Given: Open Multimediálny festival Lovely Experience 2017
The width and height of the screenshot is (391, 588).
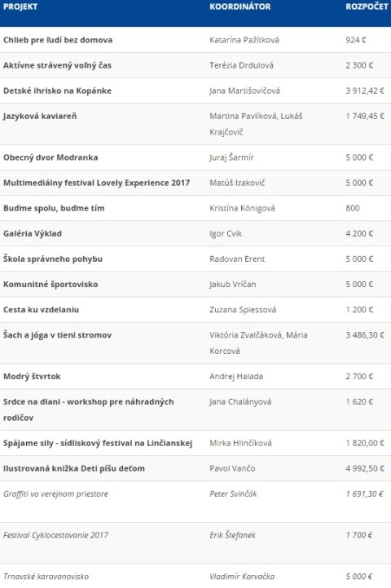Looking at the screenshot, I should click(97, 183).
